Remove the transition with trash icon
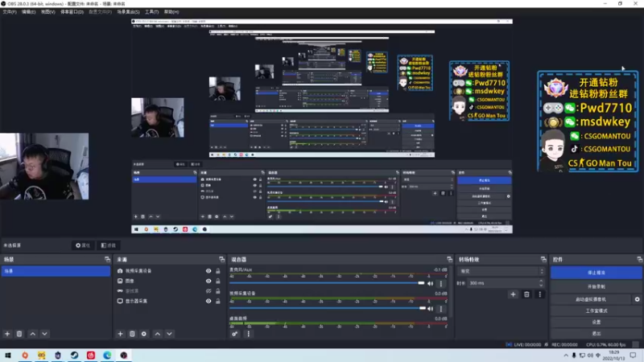Screen dimensions: 644x362 [x=526, y=294]
